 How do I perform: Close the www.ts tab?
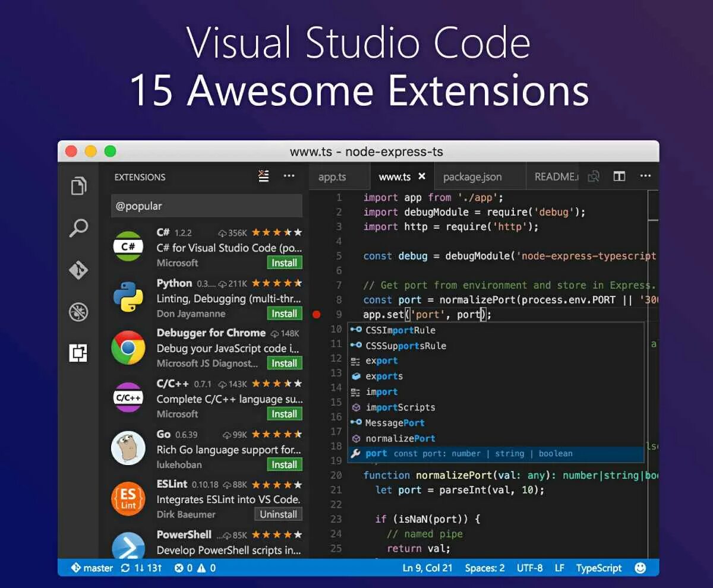(422, 176)
